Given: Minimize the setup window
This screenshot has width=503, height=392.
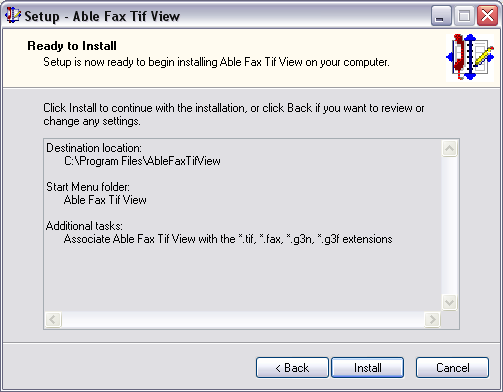Looking at the screenshot, I should [x=441, y=16].
